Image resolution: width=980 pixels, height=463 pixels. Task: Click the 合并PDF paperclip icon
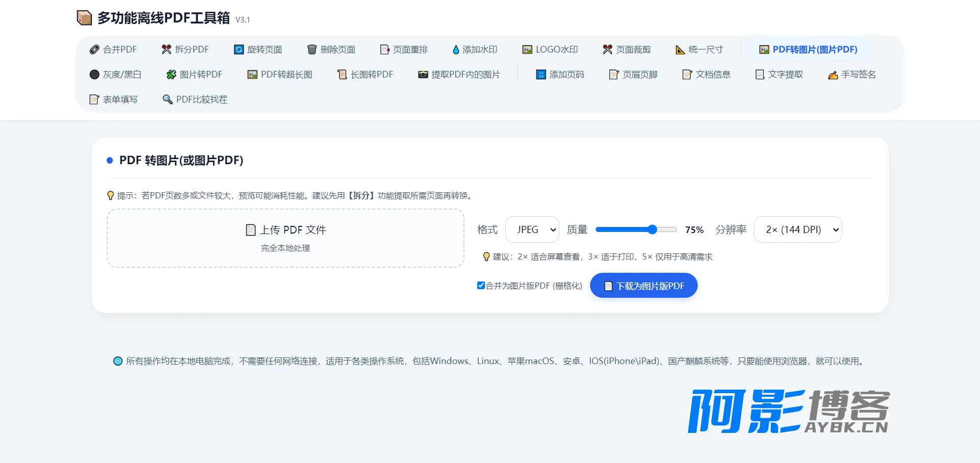click(94, 49)
